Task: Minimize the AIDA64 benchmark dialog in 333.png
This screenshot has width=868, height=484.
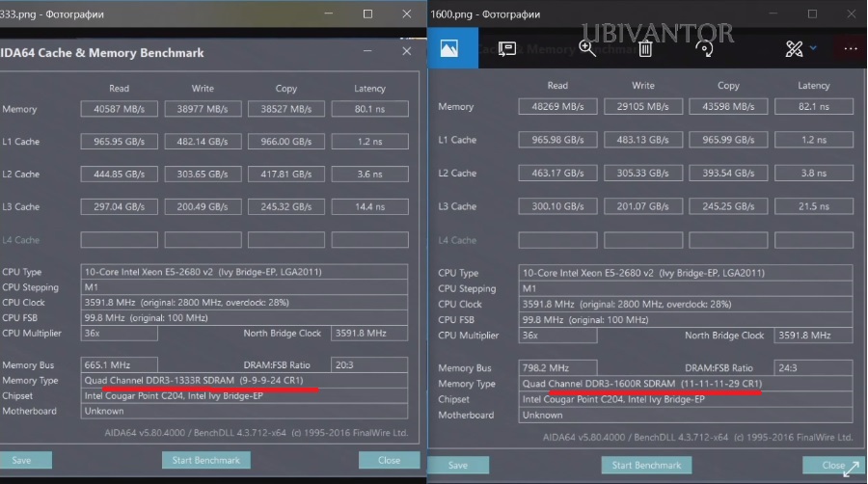Action: tap(367, 51)
